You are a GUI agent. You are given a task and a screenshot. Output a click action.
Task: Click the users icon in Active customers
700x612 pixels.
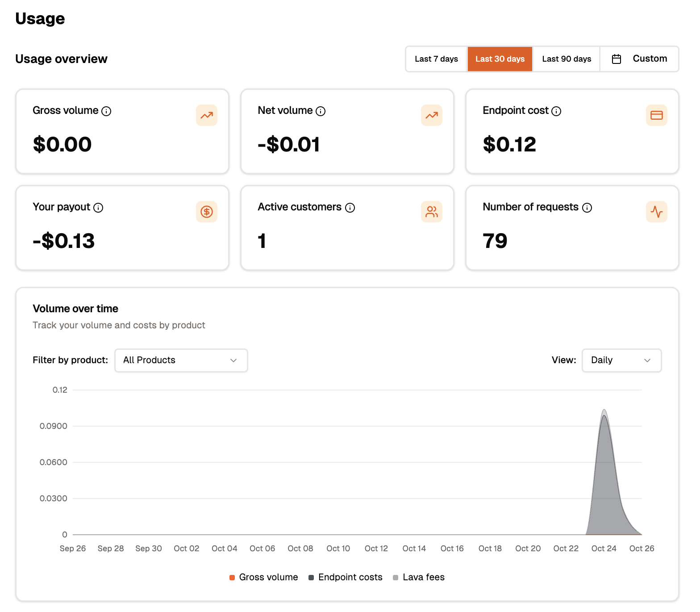[x=432, y=212]
